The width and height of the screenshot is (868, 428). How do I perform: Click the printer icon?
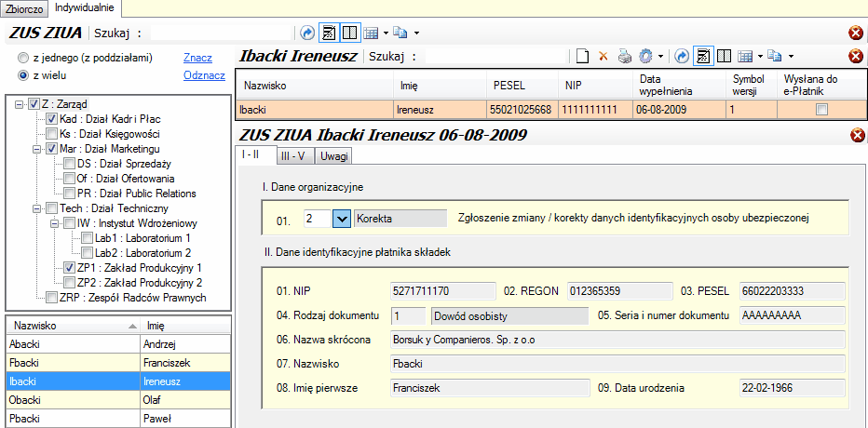click(x=625, y=56)
